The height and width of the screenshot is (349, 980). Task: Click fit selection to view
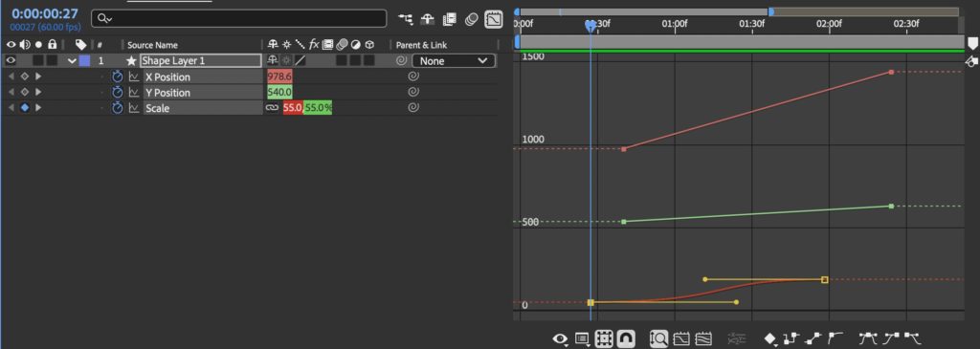coord(680,338)
